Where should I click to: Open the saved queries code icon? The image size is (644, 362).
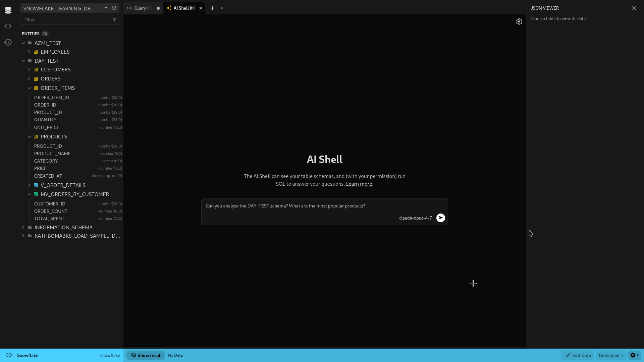pos(8,26)
